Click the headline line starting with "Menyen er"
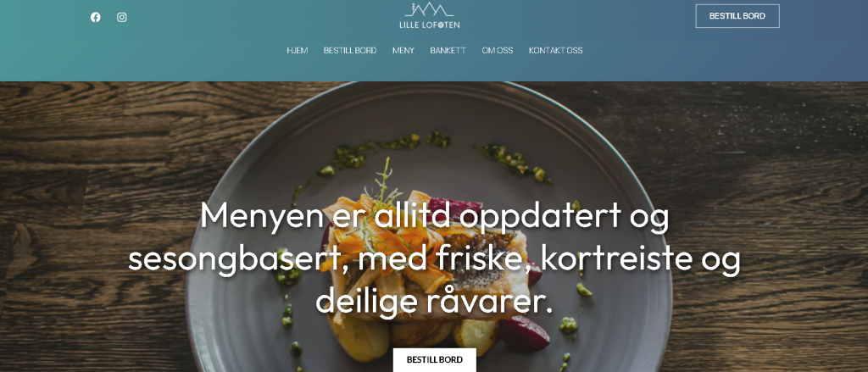Screen dimensions: 868x372 [x=435, y=217]
